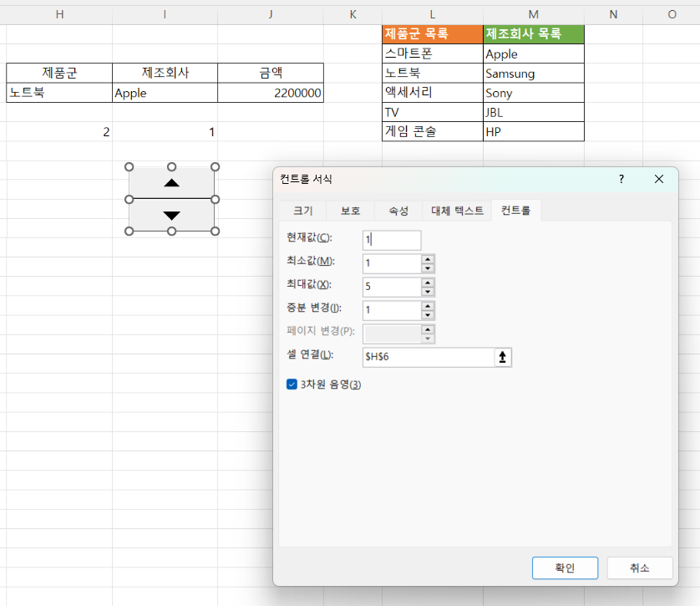Screen dimensions: 700x606
Task: Select the TV cell
Action: [x=433, y=112]
